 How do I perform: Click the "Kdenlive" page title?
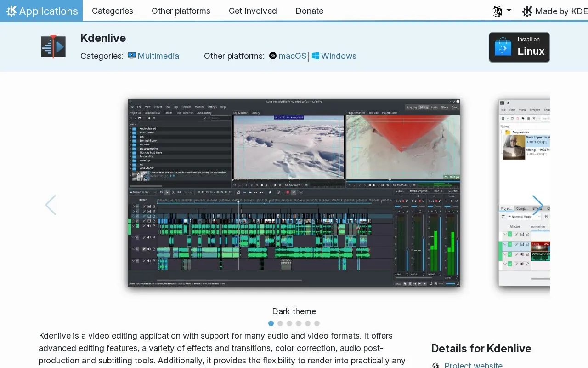103,38
